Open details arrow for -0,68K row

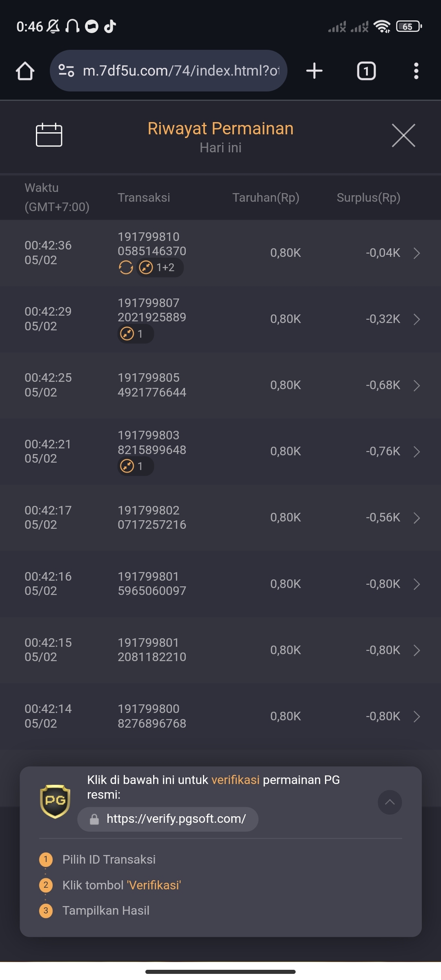tap(416, 385)
